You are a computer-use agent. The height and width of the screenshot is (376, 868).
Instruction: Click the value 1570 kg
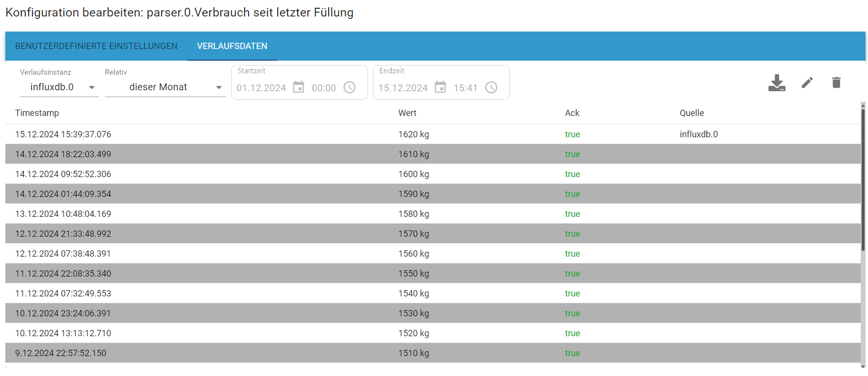click(x=414, y=234)
